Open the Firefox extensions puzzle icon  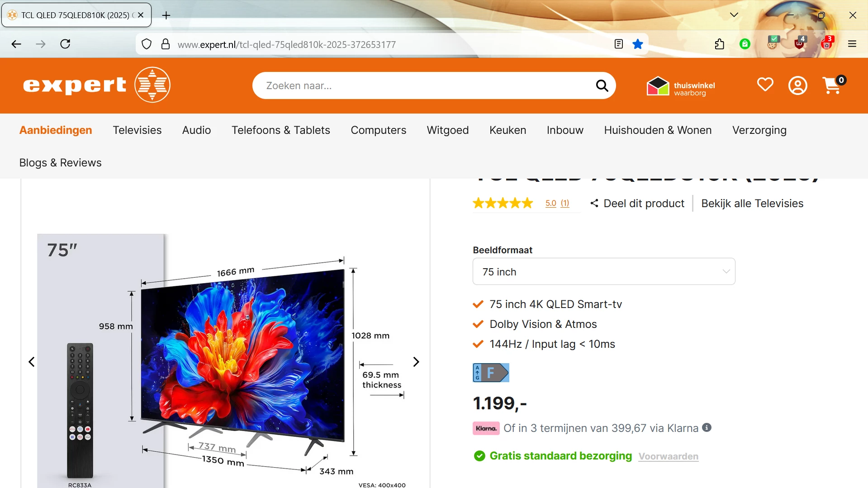[x=720, y=44]
